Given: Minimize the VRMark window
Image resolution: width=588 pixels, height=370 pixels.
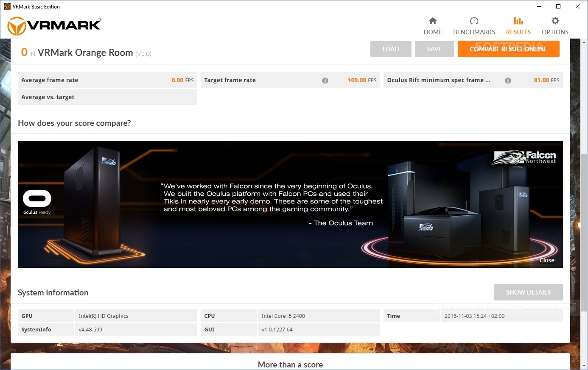Looking at the screenshot, I should [539, 6].
